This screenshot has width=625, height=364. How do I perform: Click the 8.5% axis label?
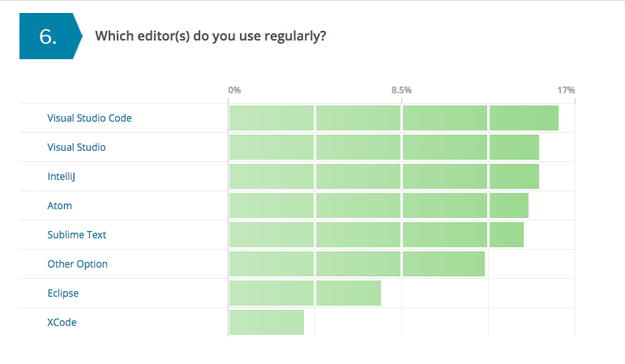(401, 90)
